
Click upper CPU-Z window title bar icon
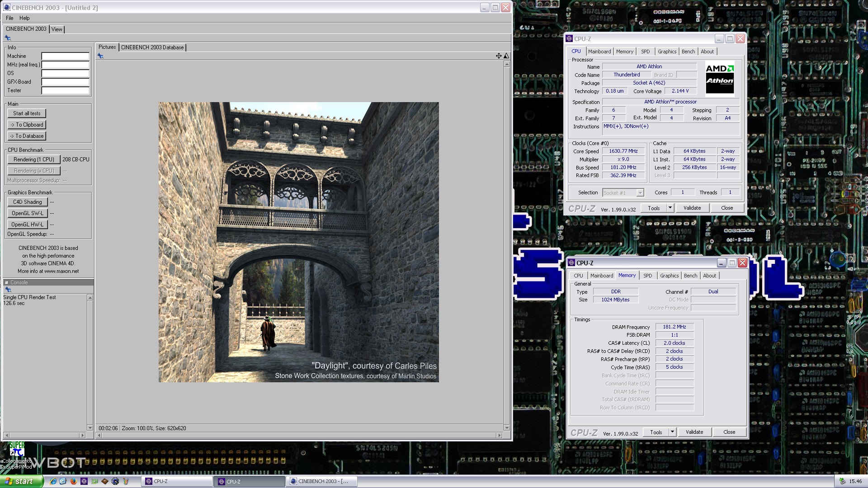click(570, 39)
